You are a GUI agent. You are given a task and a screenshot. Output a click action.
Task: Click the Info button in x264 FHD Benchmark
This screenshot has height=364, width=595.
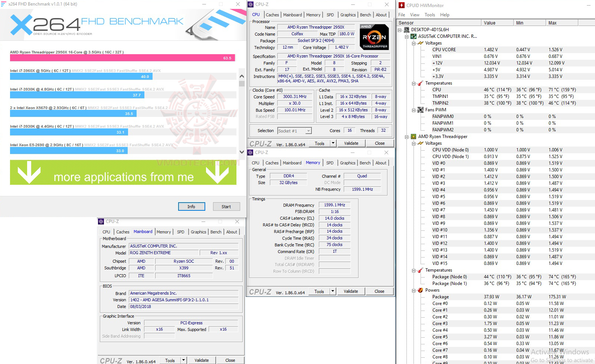click(x=191, y=207)
